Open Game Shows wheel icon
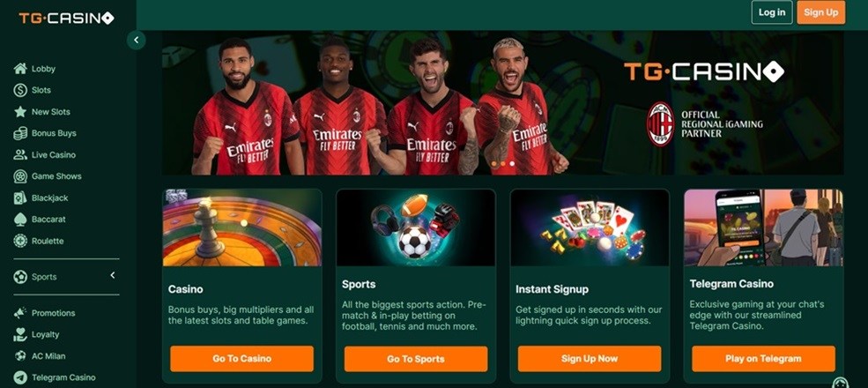The width and height of the screenshot is (868, 388). tap(20, 176)
